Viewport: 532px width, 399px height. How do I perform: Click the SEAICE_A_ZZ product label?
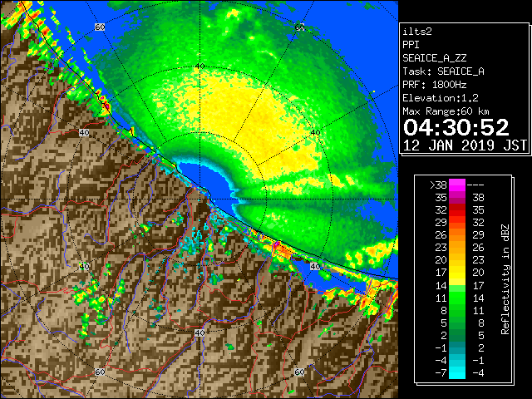[434, 58]
